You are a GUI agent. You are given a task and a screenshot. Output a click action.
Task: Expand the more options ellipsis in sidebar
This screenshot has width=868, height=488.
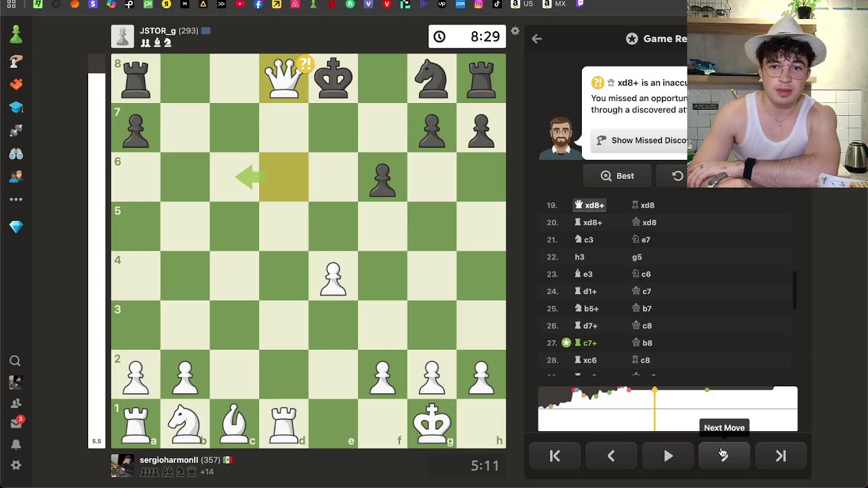click(16, 199)
